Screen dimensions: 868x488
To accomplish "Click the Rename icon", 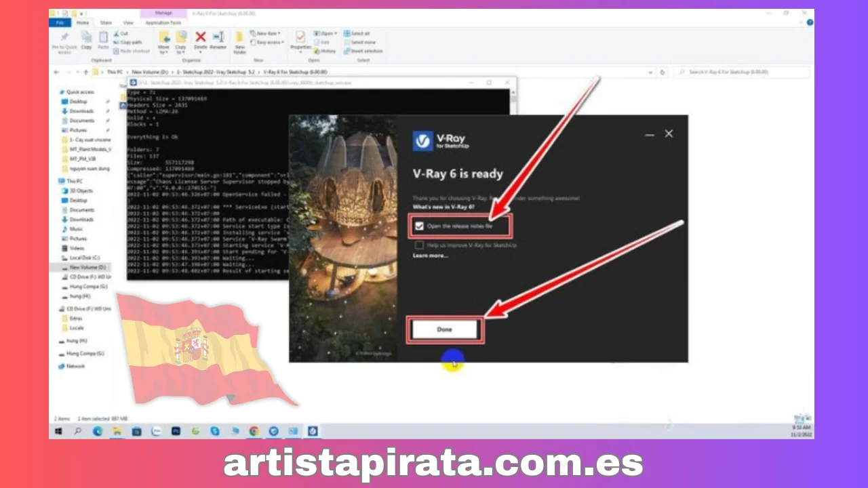I will 218,37.
